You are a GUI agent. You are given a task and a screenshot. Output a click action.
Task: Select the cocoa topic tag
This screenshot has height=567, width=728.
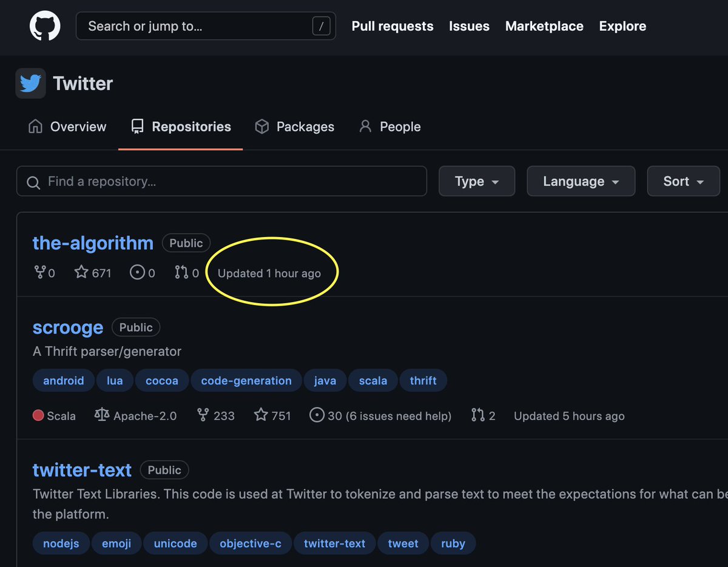(x=162, y=381)
